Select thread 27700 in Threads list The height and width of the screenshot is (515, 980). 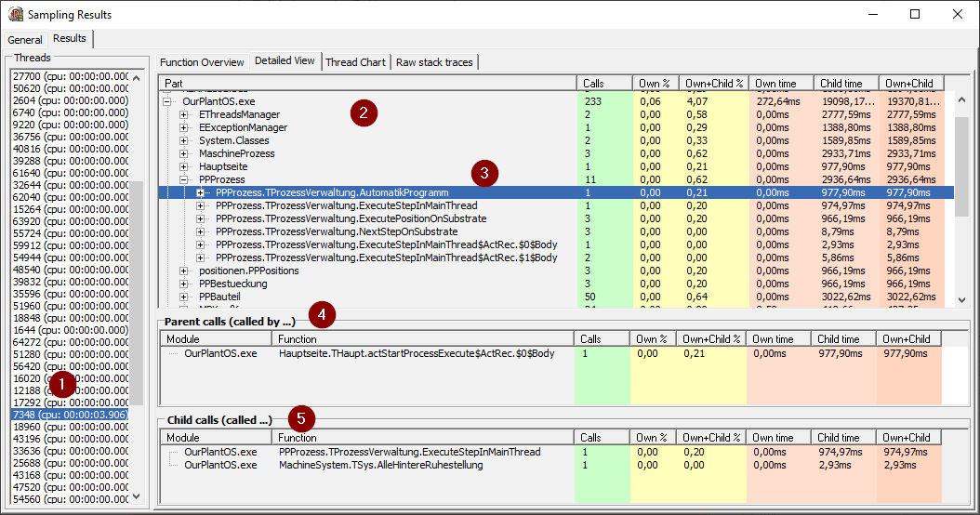70,76
